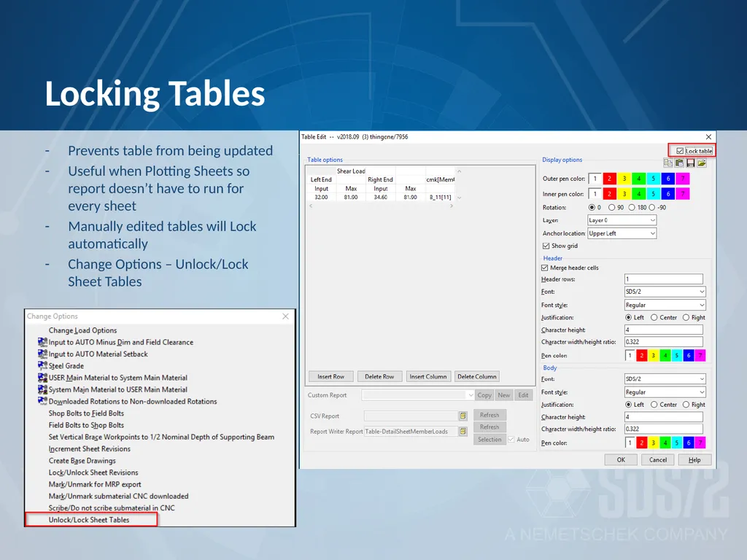Pick magenta swatch 7 for Body pen color
The image size is (747, 560).
pyautogui.click(x=700, y=443)
